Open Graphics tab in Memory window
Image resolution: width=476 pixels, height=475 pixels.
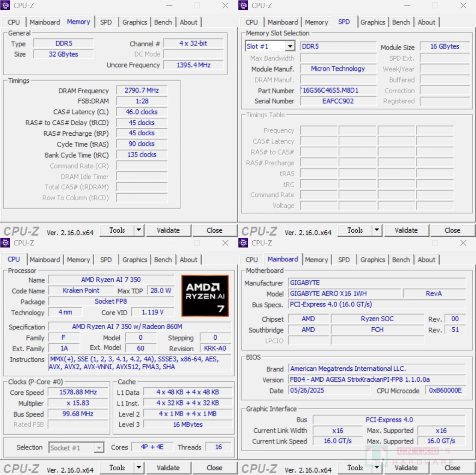(x=135, y=22)
